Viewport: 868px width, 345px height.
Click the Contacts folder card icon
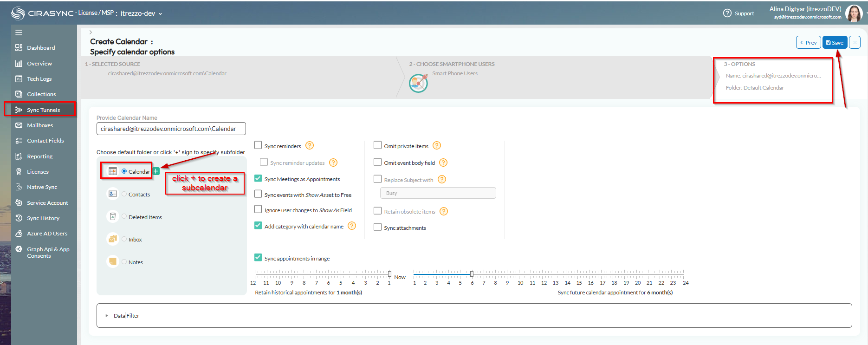pos(113,194)
